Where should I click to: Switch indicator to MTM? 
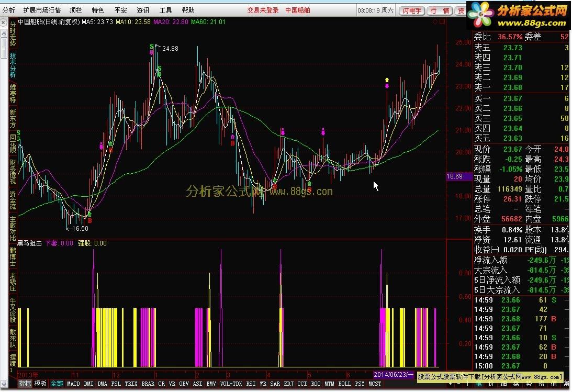(x=329, y=384)
